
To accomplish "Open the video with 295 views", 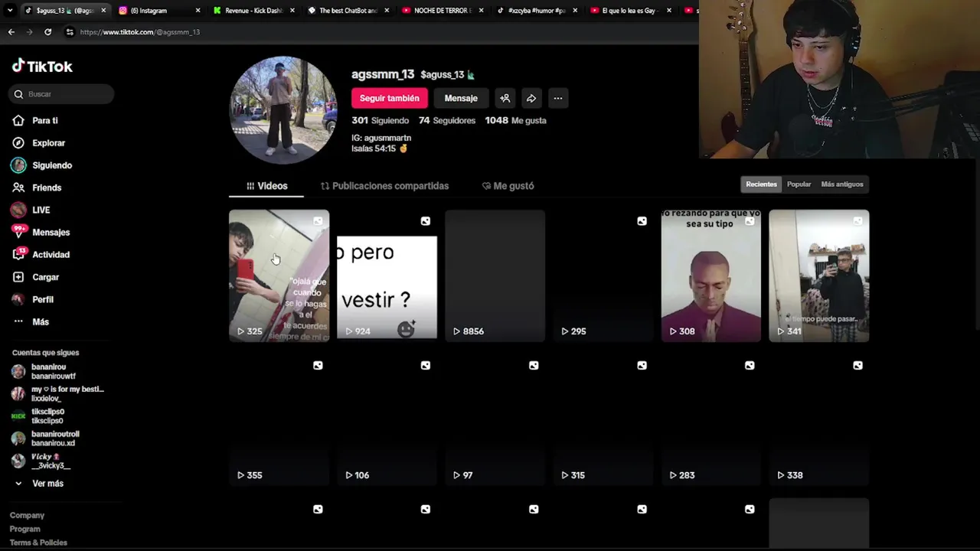I will [x=603, y=275].
